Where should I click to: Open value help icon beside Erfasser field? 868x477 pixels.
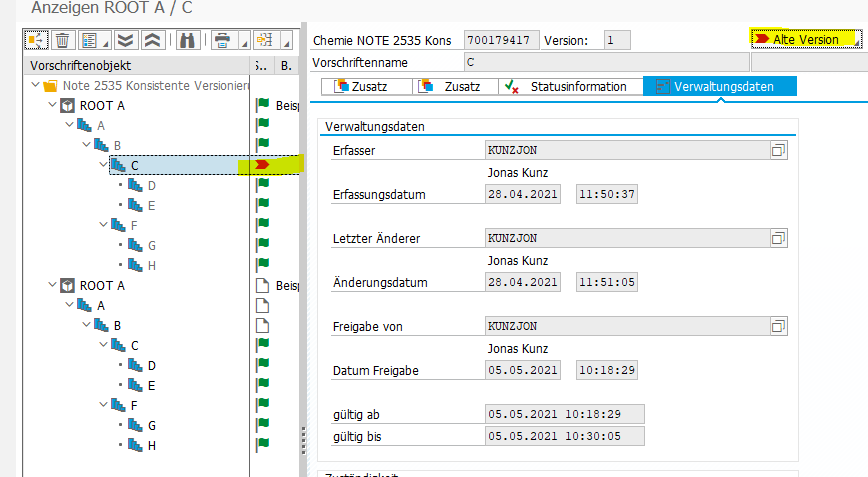point(779,150)
